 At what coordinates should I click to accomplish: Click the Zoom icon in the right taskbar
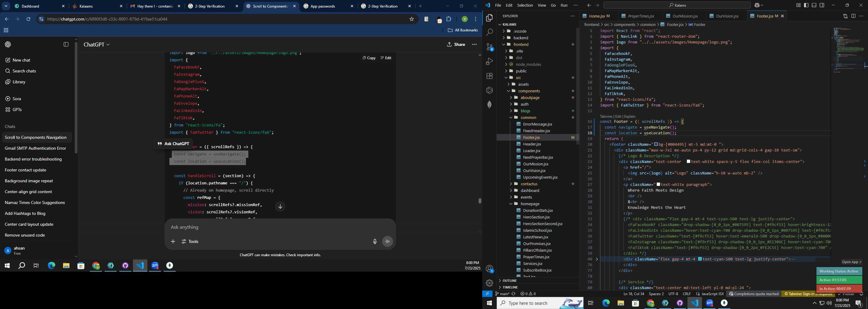click(x=710, y=303)
